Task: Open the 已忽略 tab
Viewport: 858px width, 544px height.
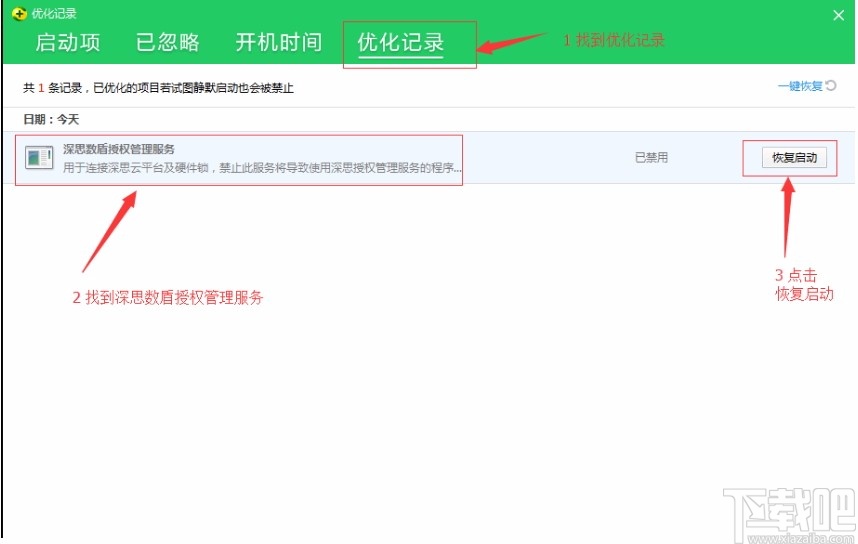Action: pos(167,42)
